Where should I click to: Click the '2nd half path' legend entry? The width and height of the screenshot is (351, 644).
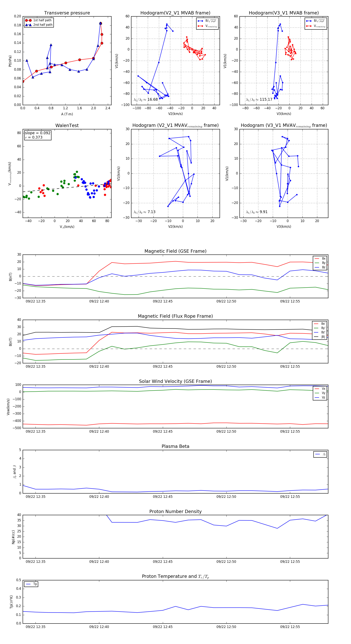pos(39,25)
